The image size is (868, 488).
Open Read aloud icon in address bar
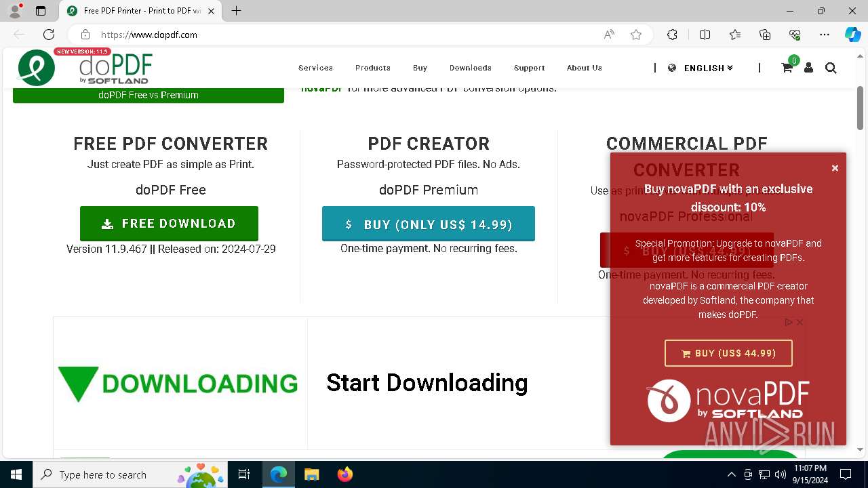click(x=609, y=35)
